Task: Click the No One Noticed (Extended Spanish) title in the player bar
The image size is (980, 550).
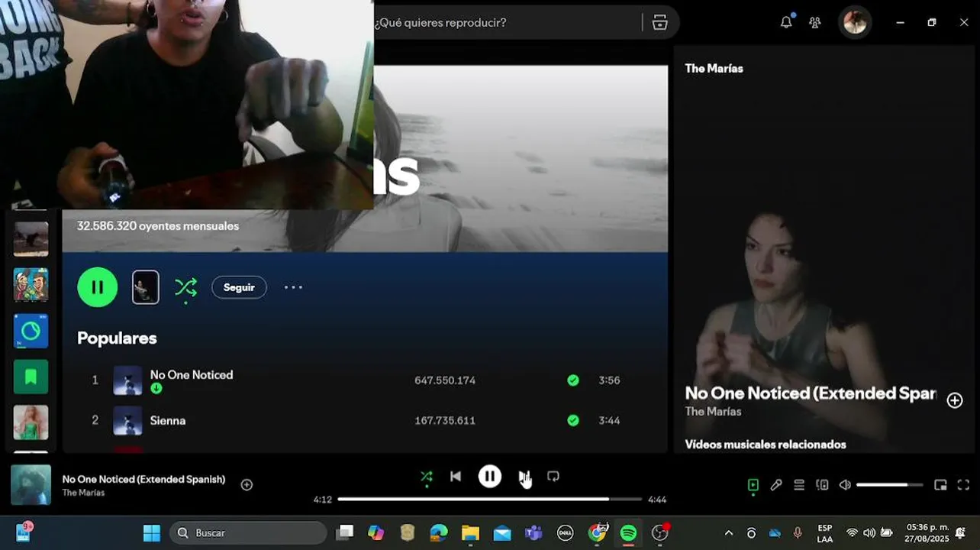Action: (143, 479)
